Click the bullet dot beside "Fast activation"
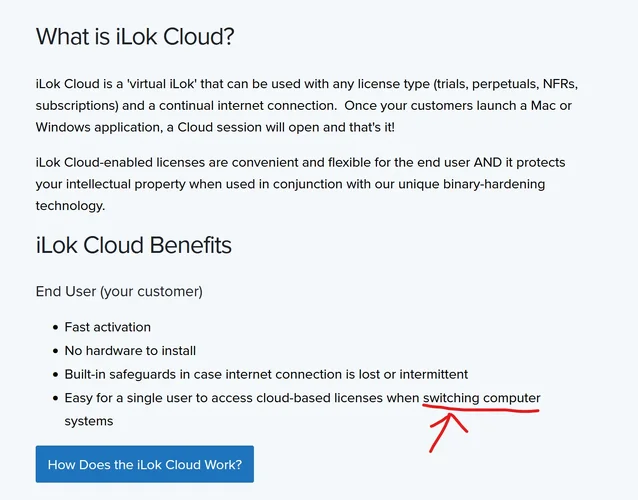This screenshot has height=500, width=638. (54, 327)
